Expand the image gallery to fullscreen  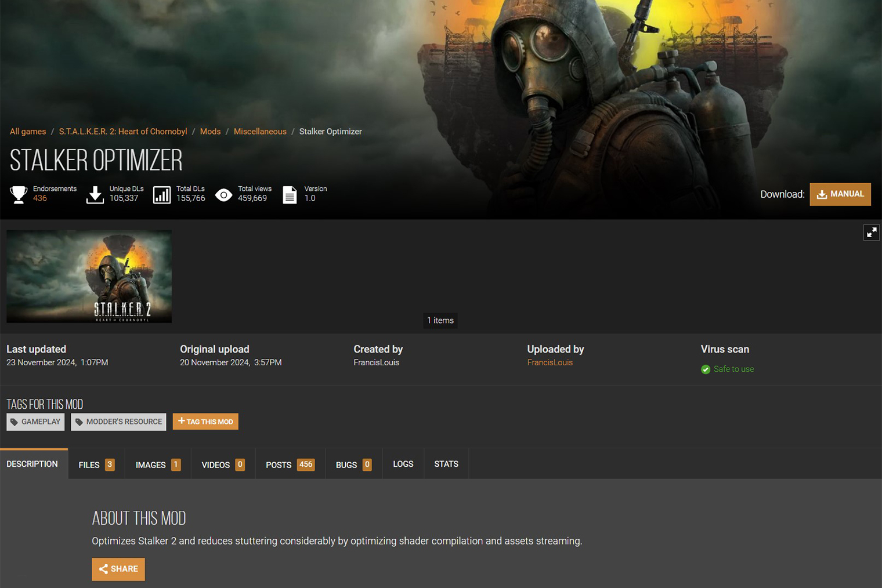pos(872,233)
